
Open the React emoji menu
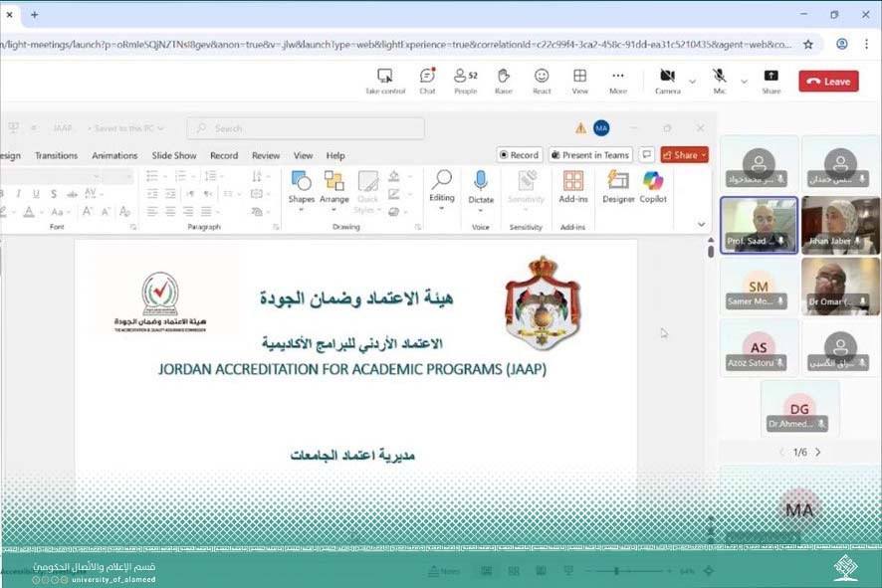pos(542,80)
